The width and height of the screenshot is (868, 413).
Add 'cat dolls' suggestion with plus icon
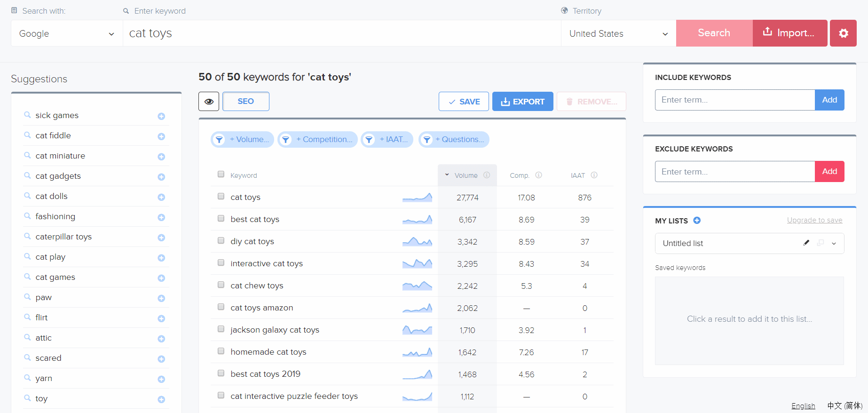pos(161,197)
